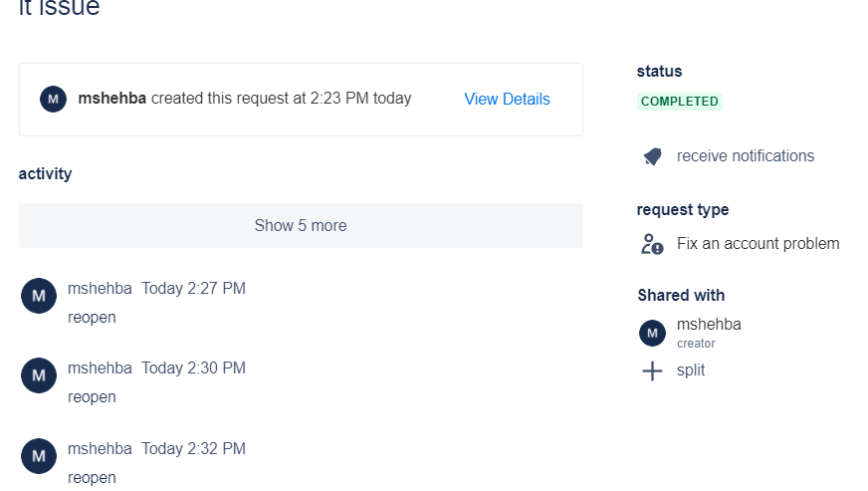The height and width of the screenshot is (491, 868).
Task: Click mshehba name on the 2:27 PM entry
Action: (x=100, y=288)
